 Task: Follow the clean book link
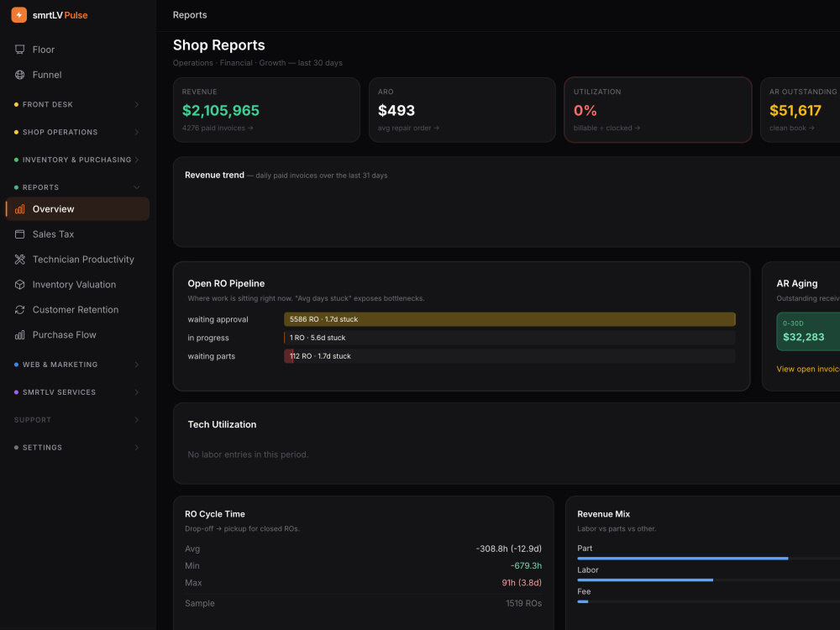click(x=792, y=128)
